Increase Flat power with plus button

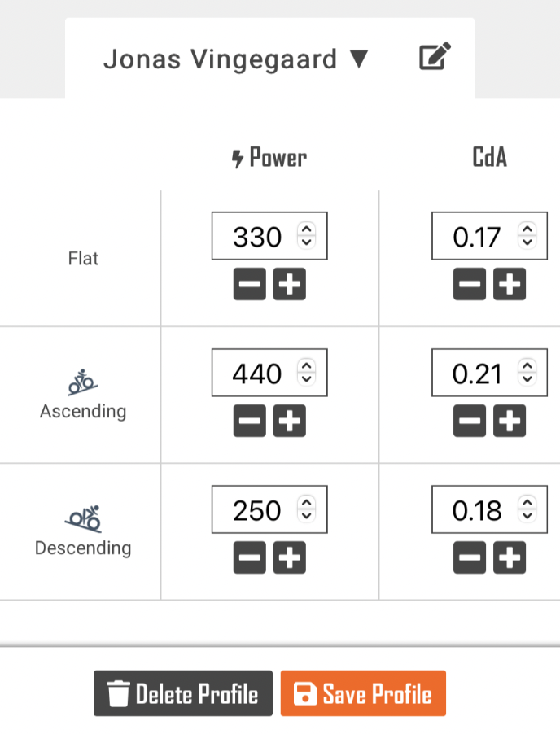(289, 284)
